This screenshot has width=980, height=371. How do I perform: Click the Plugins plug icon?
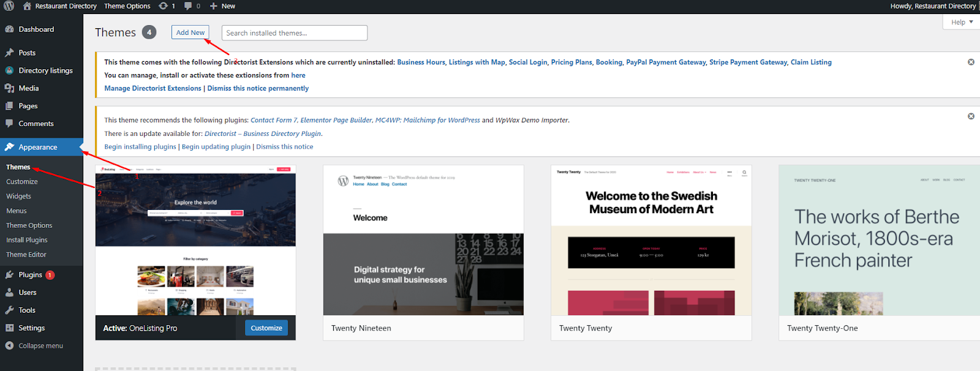[9, 275]
